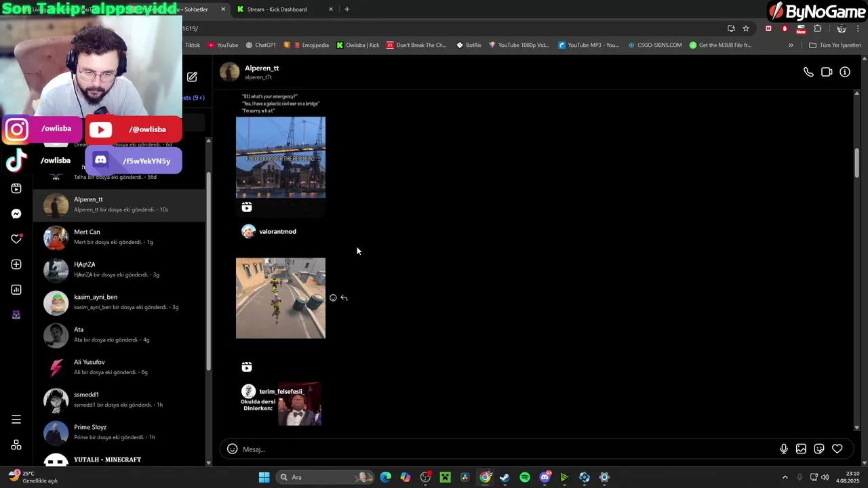Open the BotRix bookmark

469,45
